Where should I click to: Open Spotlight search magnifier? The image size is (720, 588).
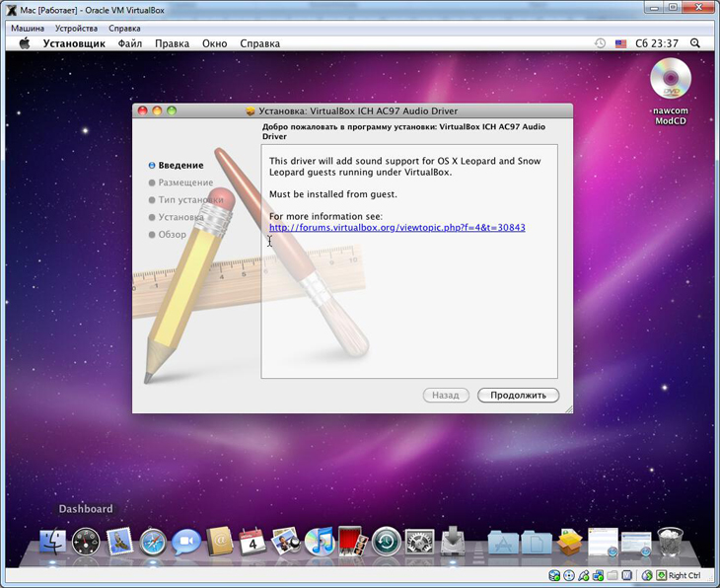point(695,43)
